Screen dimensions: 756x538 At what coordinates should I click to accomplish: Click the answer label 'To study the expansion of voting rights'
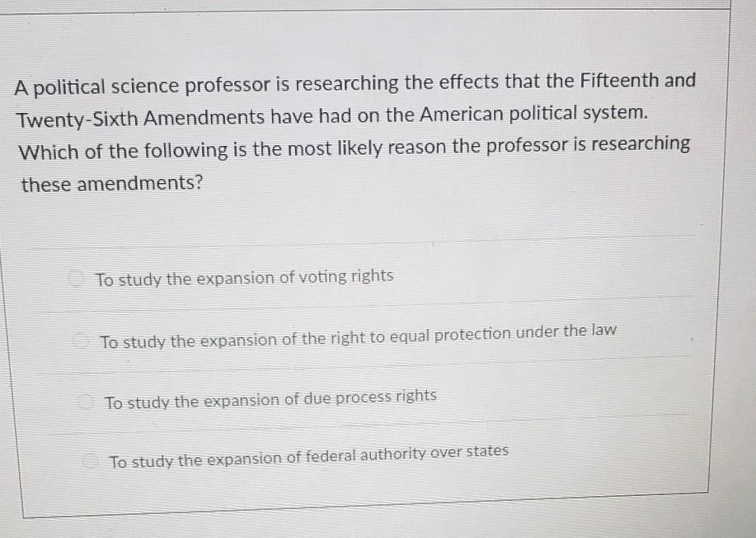[245, 278]
